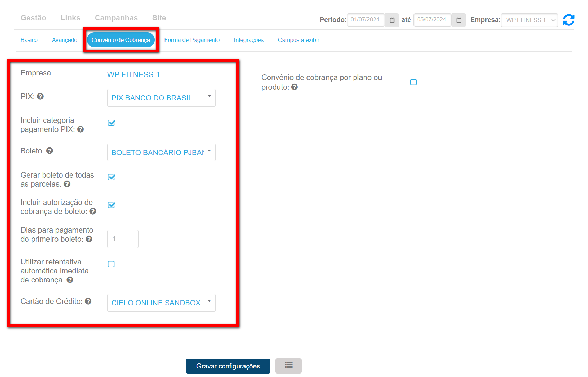Show help for Dias para pagamento do primeiro boleto
The width and height of the screenshot is (588, 377).
click(x=89, y=239)
